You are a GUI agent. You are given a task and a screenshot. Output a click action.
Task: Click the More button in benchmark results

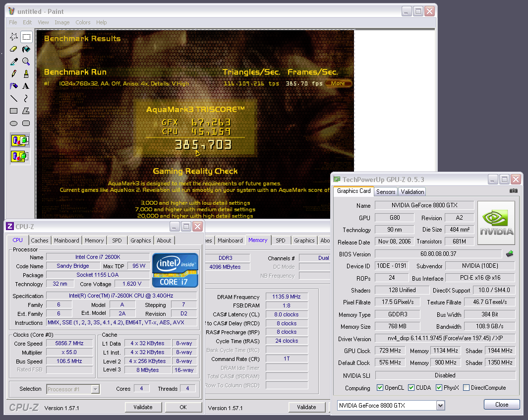[338, 83]
